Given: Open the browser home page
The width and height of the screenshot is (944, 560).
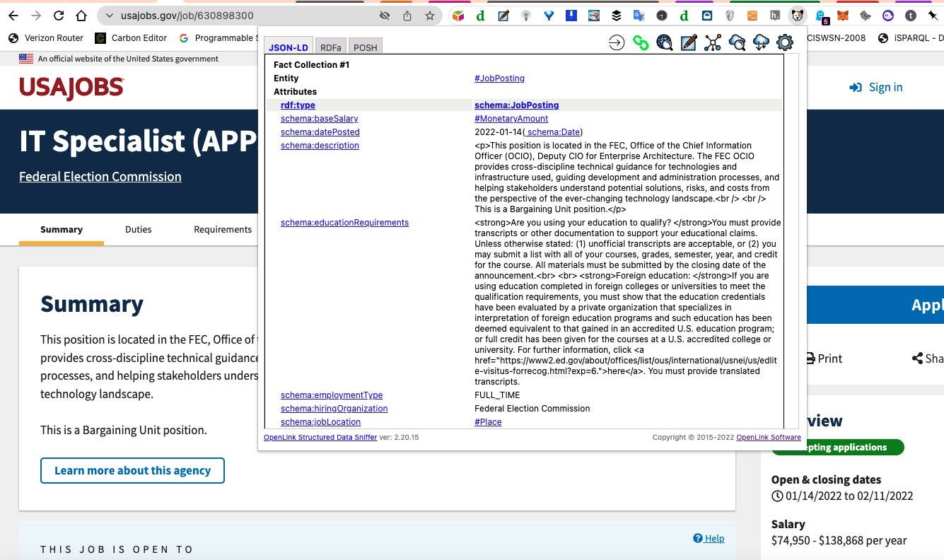Looking at the screenshot, I should 81,16.
